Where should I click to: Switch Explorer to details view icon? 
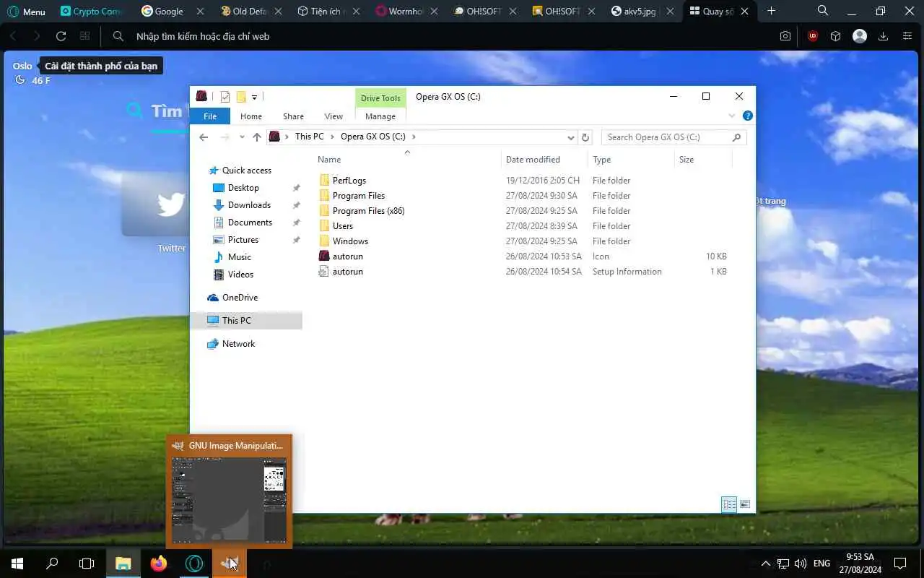[x=729, y=504]
